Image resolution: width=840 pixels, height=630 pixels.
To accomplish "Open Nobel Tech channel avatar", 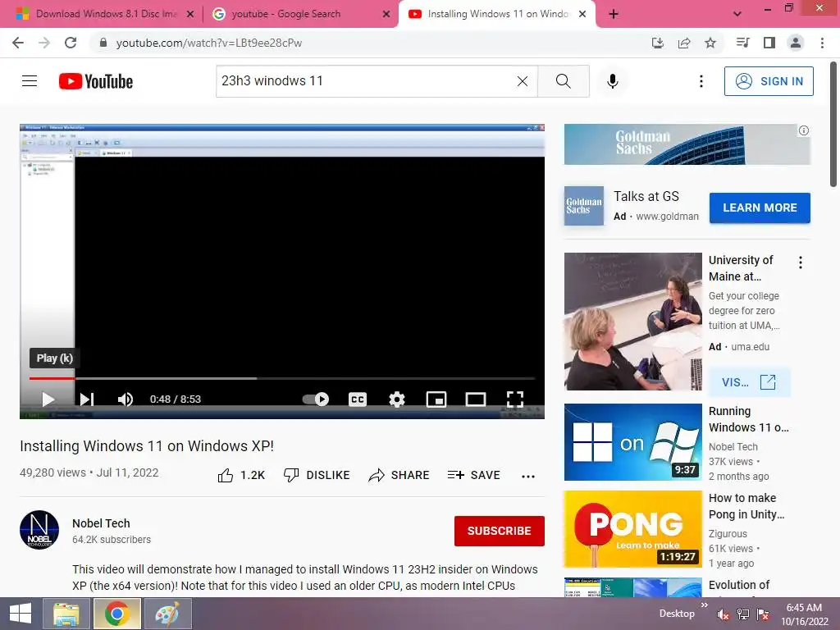I will pos(39,530).
